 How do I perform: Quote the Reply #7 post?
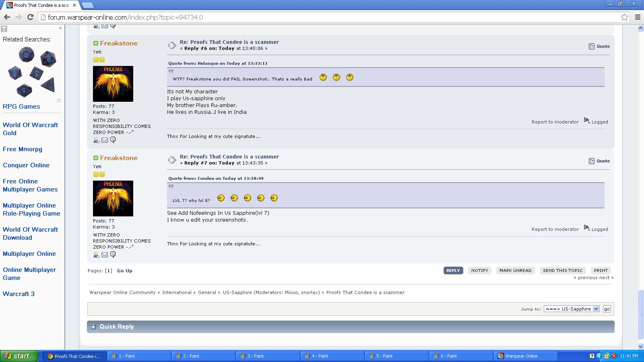(x=599, y=161)
